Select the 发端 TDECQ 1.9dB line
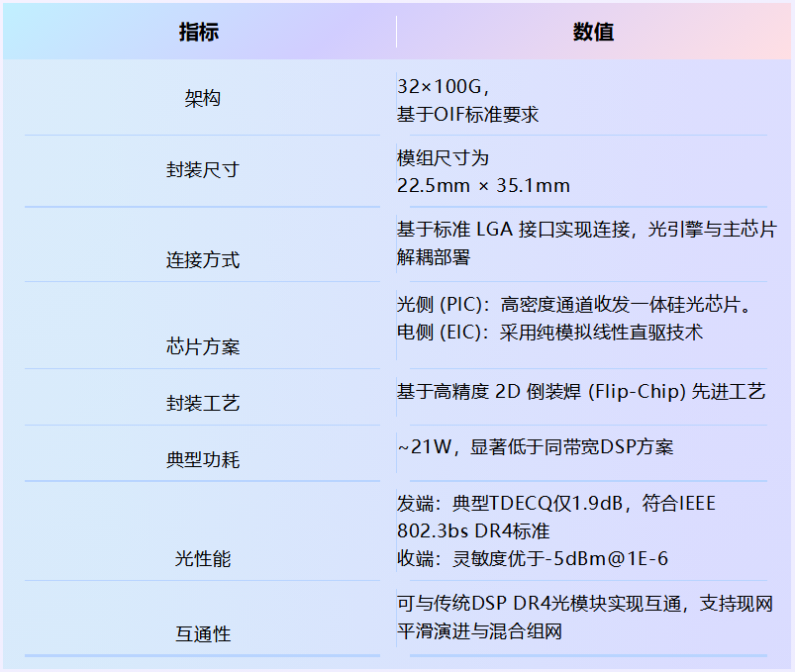 pos(555,504)
